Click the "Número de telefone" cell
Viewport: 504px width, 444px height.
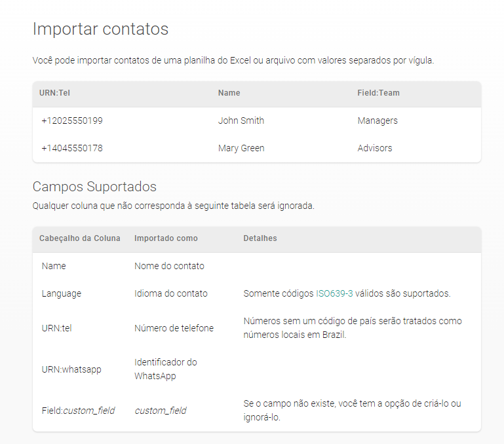point(174,328)
